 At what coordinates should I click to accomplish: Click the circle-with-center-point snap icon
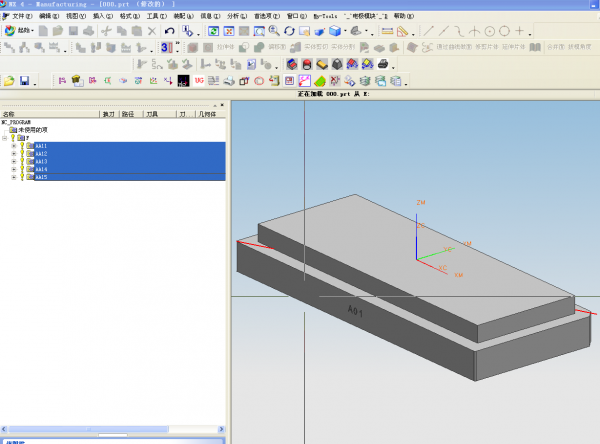tap(490, 31)
